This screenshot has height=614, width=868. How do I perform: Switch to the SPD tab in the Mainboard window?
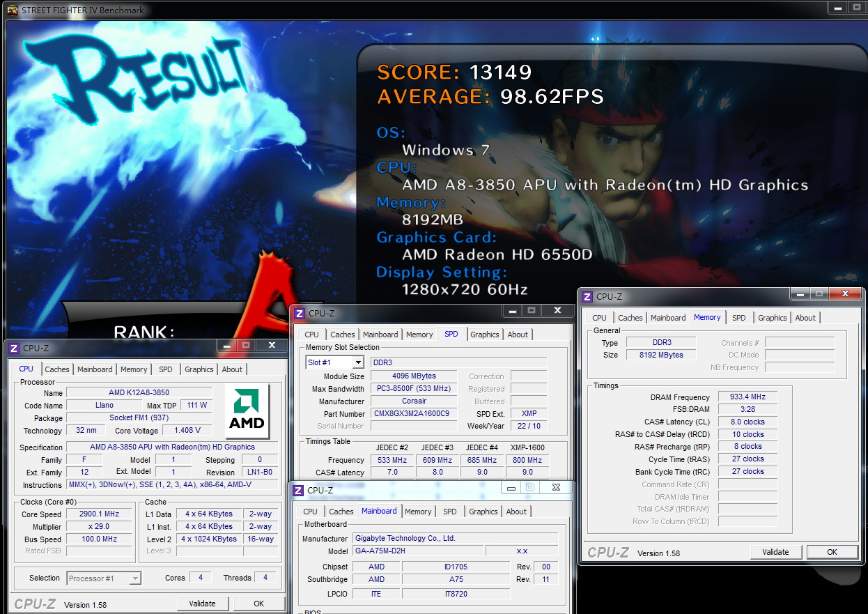(x=450, y=512)
